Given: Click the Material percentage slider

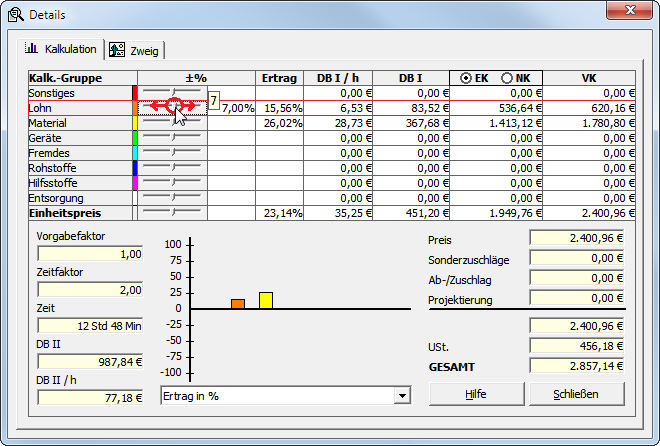Looking at the screenshot, I should 172,123.
